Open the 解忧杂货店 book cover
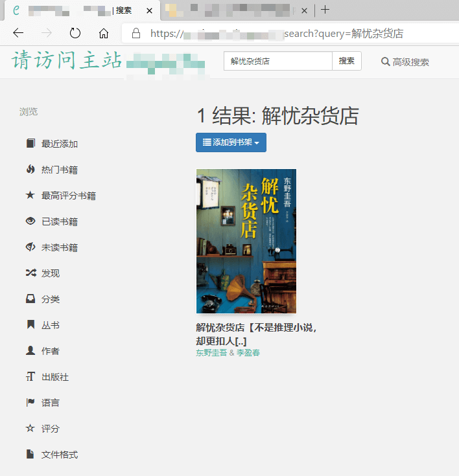Screen dimensions: 459x476 pyautogui.click(x=246, y=241)
